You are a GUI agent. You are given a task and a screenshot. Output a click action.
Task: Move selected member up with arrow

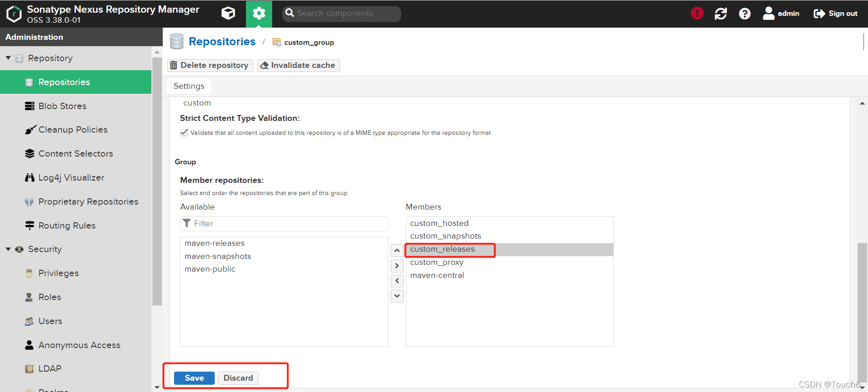click(397, 250)
